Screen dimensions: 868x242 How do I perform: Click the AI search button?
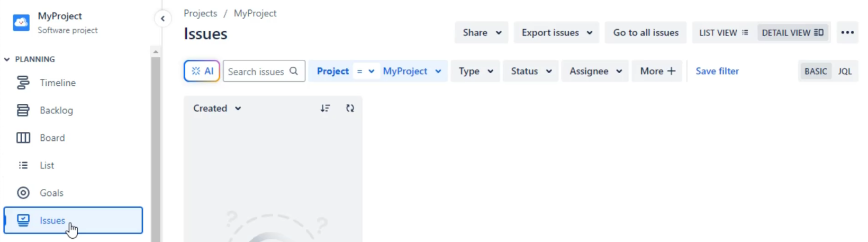[x=202, y=71]
